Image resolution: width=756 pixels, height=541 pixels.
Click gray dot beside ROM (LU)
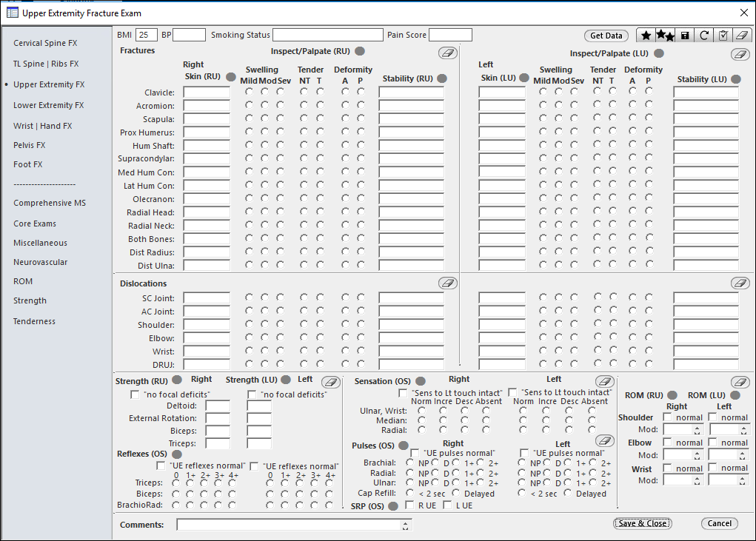point(735,395)
